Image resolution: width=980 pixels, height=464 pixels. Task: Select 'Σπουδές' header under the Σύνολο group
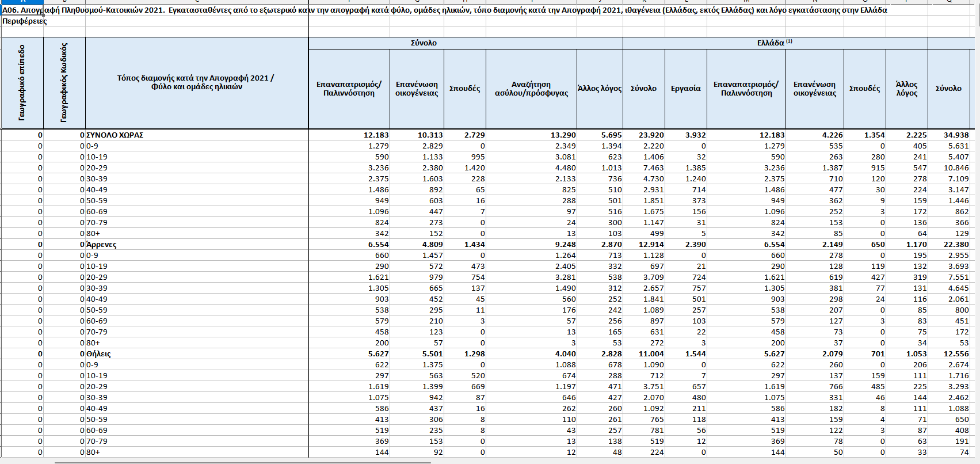point(465,89)
